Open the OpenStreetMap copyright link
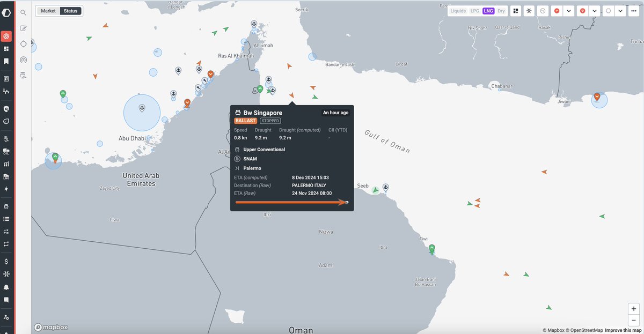 click(584, 330)
